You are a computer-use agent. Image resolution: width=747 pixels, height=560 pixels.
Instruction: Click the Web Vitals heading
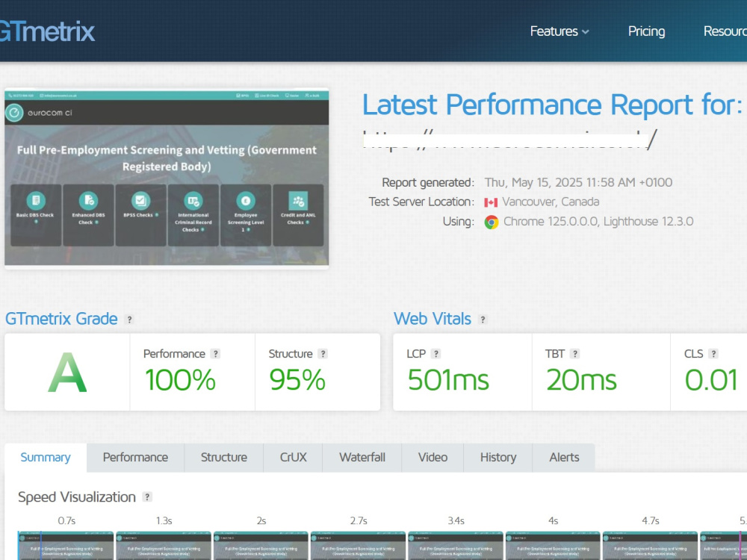[432, 319]
